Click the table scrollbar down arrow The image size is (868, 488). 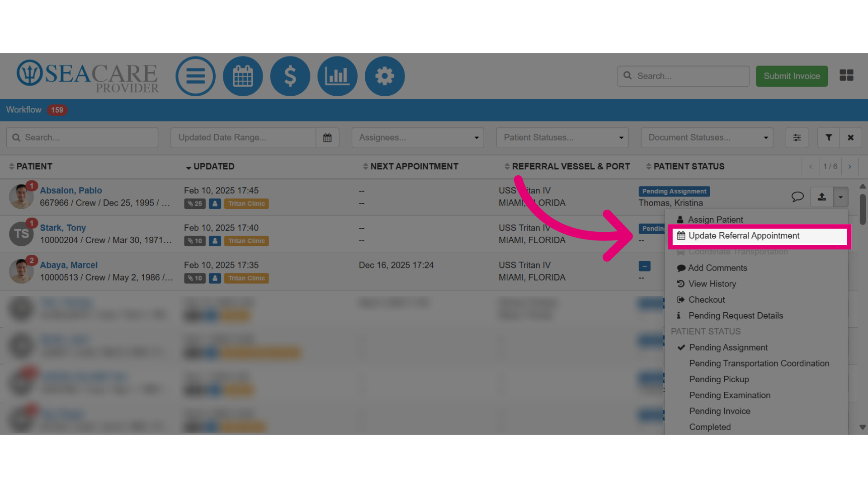863,427
